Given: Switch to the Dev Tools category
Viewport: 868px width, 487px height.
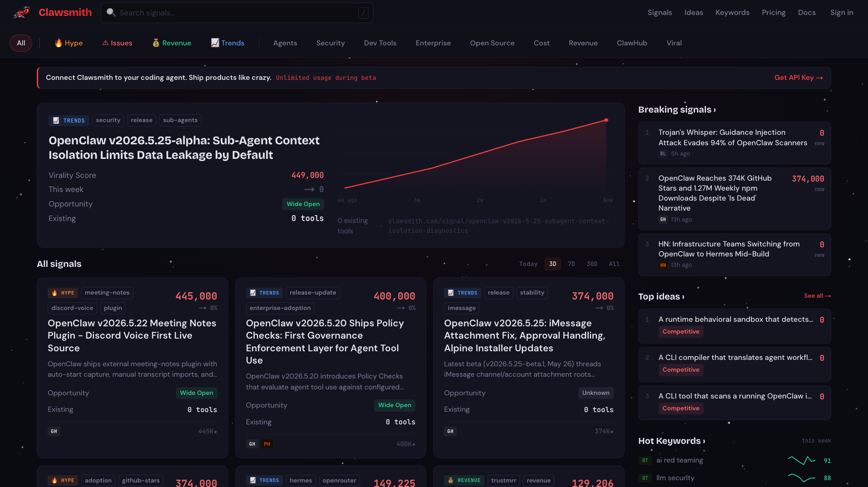Looking at the screenshot, I should pos(380,43).
